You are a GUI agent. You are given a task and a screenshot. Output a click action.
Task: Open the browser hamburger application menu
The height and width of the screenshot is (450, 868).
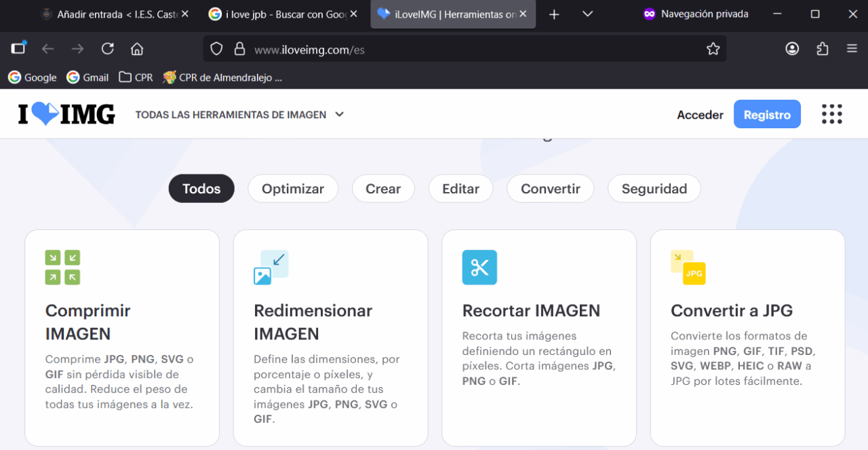click(x=852, y=49)
